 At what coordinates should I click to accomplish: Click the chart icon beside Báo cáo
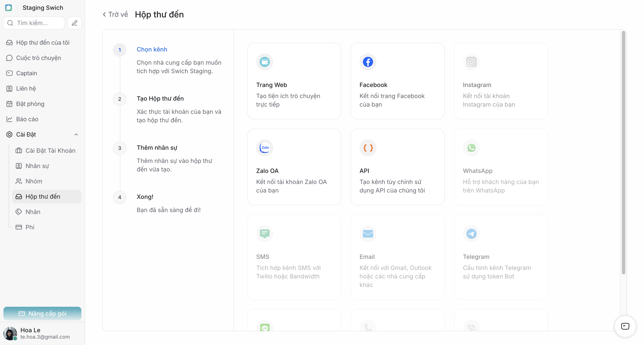[9, 119]
